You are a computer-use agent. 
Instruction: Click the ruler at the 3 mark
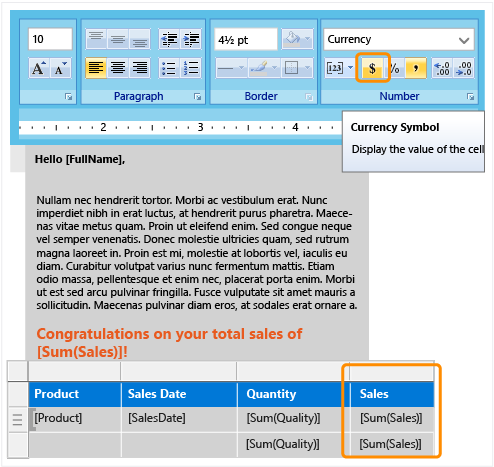(x=200, y=127)
